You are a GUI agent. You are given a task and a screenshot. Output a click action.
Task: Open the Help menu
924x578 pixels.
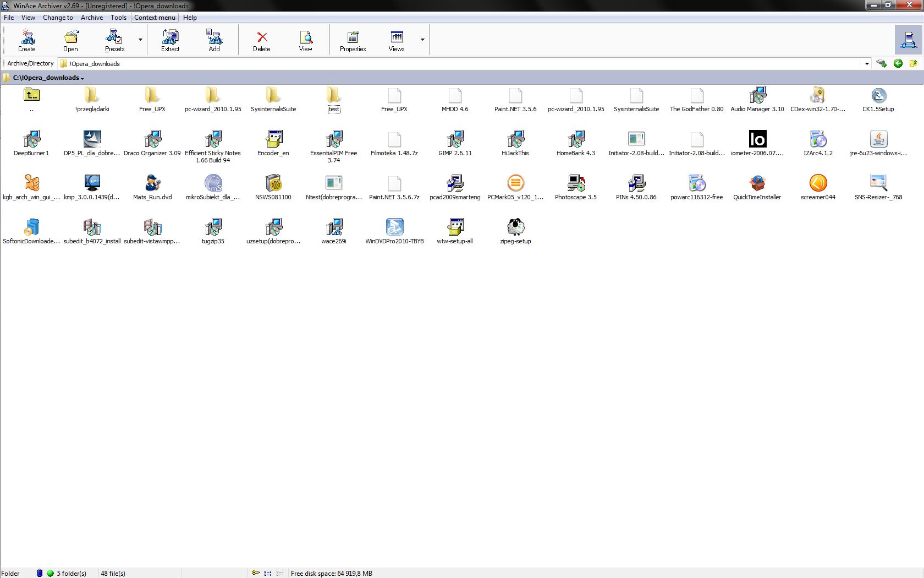(190, 18)
